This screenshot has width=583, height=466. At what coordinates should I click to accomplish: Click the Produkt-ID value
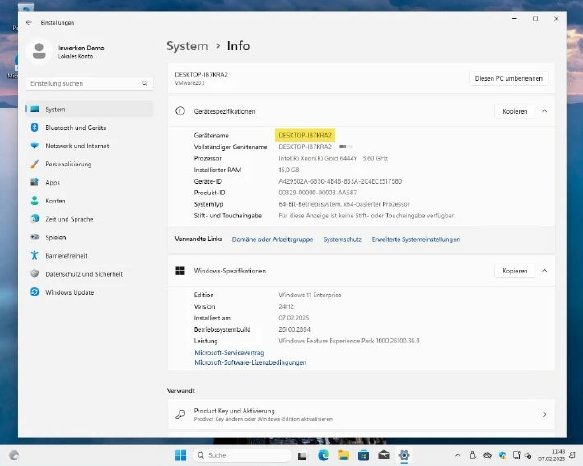tap(318, 193)
